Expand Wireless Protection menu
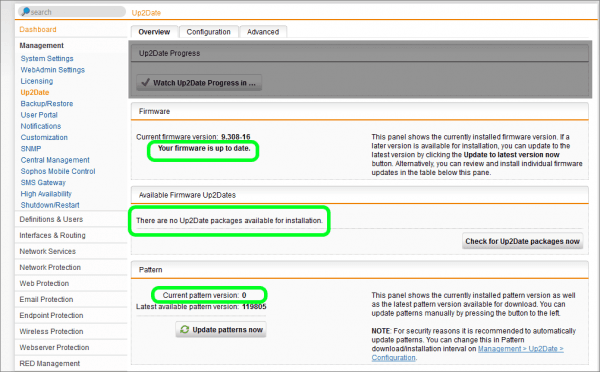Image resolution: width=600 pixels, height=372 pixels. 51,332
